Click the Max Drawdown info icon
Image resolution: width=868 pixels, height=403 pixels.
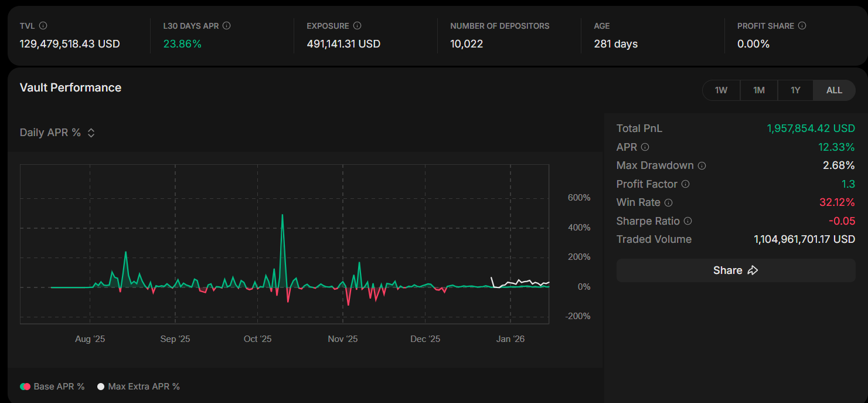click(x=702, y=166)
